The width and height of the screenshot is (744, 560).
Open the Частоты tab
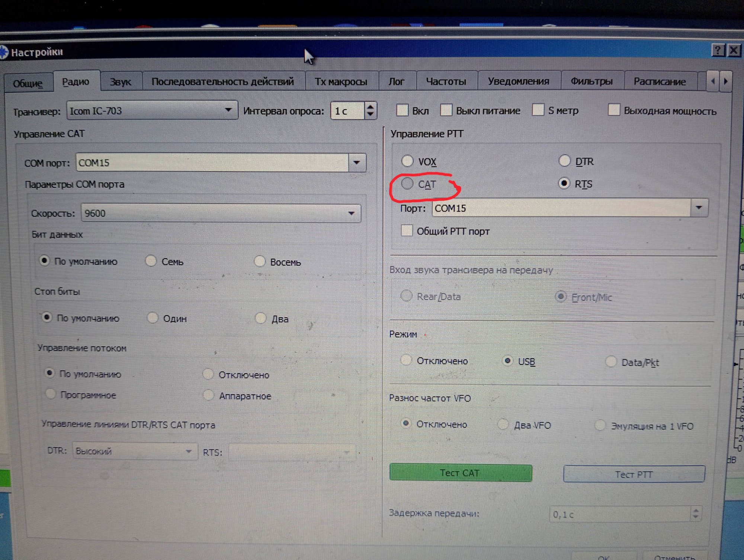pyautogui.click(x=446, y=81)
